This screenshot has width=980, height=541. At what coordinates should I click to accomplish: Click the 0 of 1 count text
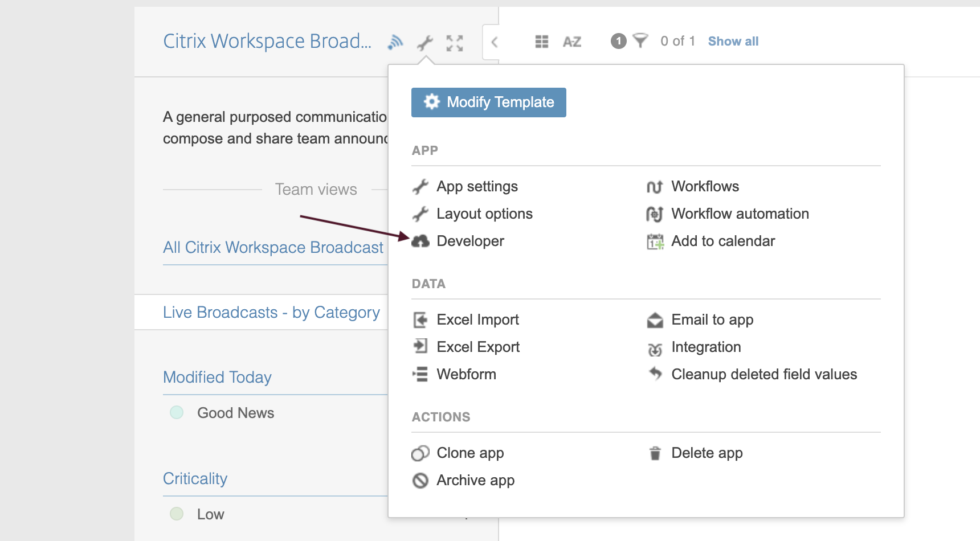point(677,41)
